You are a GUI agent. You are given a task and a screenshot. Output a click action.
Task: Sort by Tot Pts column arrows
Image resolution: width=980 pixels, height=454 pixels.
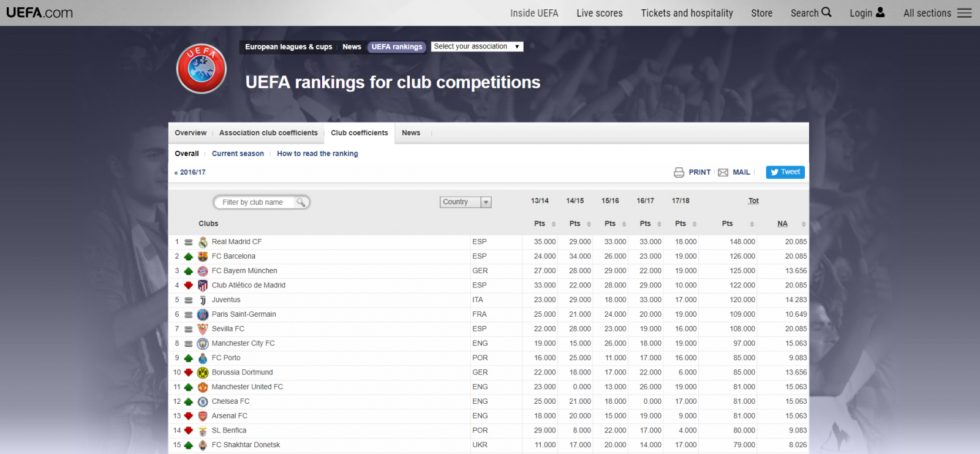click(752, 224)
